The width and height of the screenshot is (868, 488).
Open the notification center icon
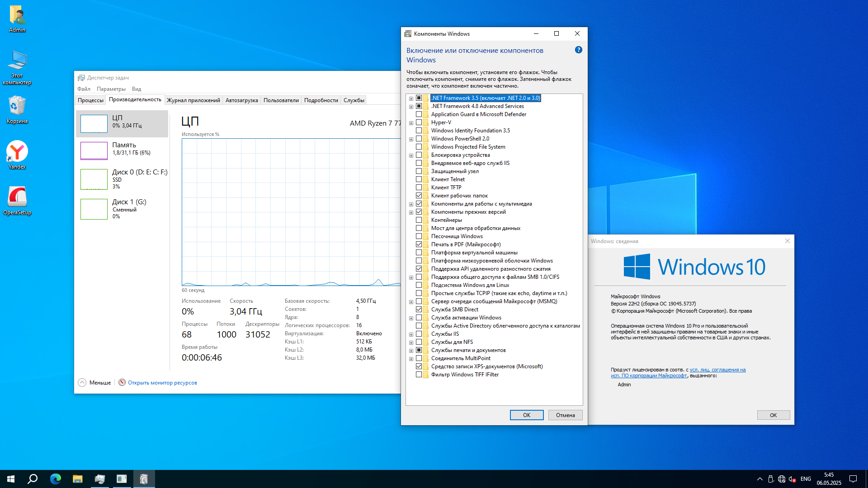pyautogui.click(x=853, y=479)
